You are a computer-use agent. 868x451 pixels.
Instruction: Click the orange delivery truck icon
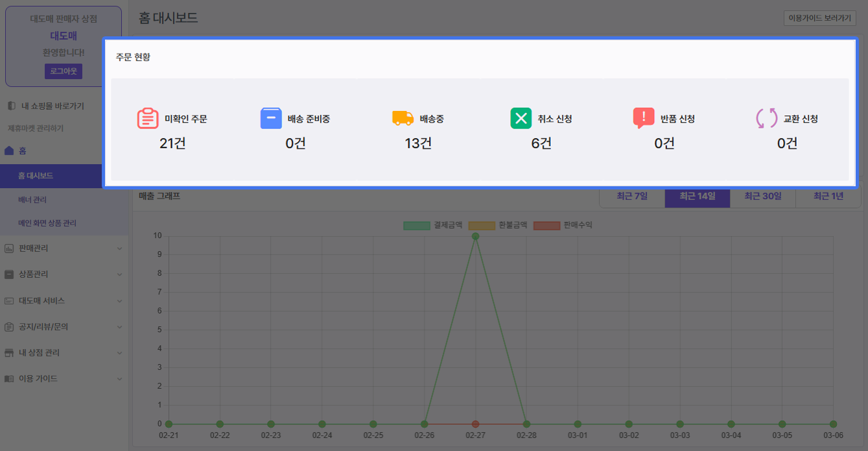403,118
